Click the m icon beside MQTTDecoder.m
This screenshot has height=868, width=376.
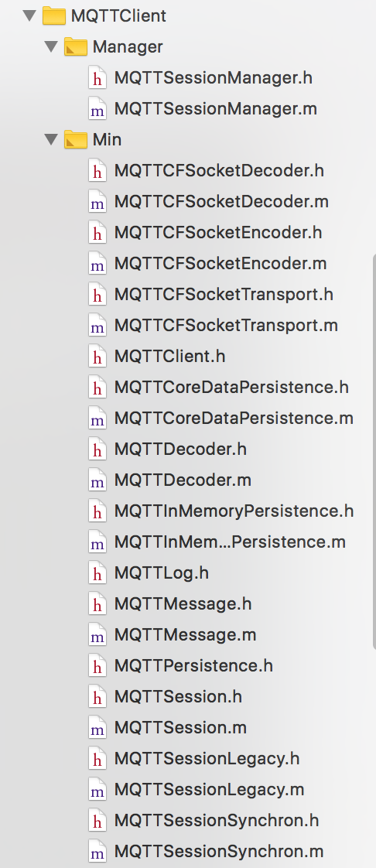point(97,480)
